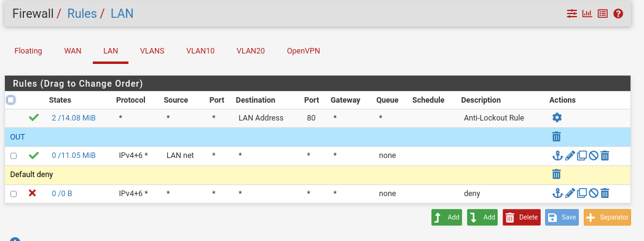
Task: Check the deny rule checkbox
Action: [x=14, y=194]
